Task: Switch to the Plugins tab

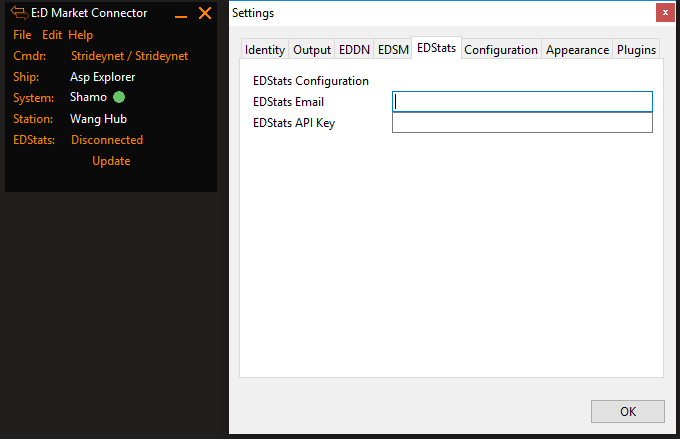Action: click(x=636, y=49)
